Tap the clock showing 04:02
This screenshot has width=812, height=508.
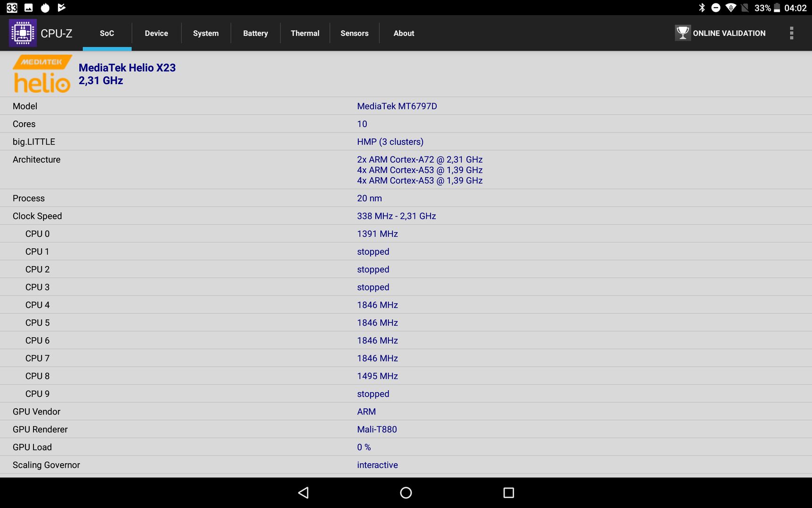click(795, 8)
